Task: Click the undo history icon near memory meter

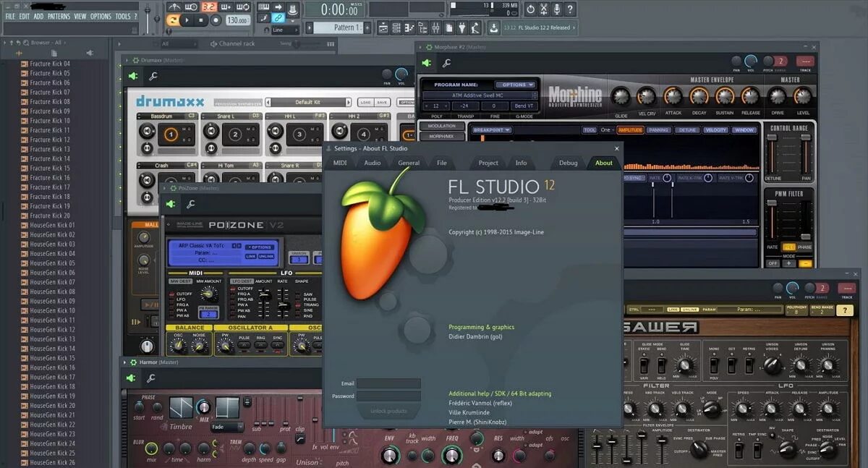Action: [531, 9]
